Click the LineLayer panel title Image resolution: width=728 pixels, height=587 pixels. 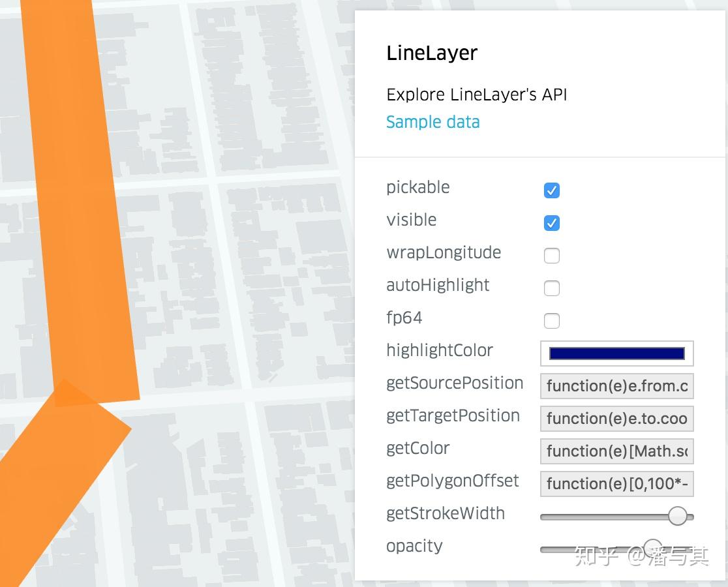click(x=432, y=53)
